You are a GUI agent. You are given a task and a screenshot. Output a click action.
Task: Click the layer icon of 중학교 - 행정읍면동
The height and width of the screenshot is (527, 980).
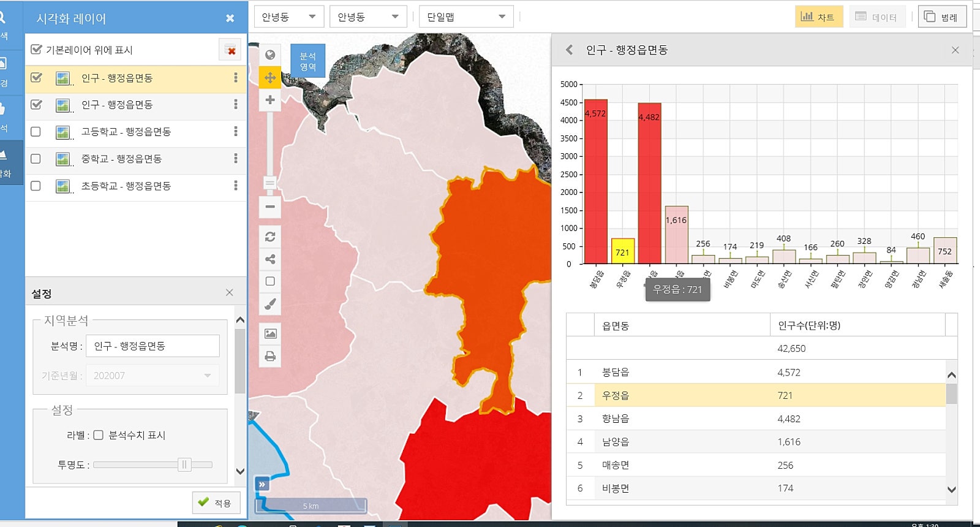(x=63, y=159)
